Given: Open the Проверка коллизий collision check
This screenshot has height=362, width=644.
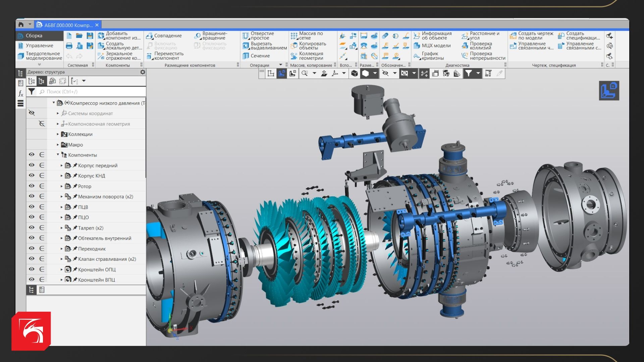Looking at the screenshot, I should point(477,46).
